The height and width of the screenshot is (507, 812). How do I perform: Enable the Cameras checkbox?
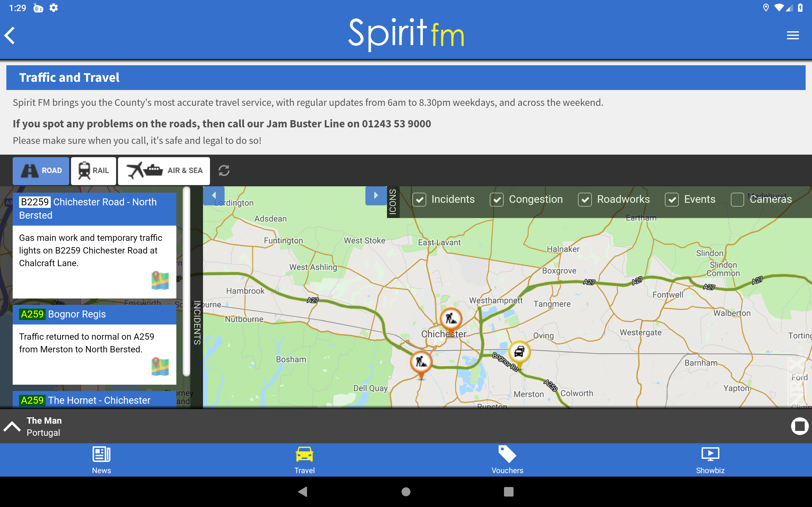pyautogui.click(x=737, y=200)
